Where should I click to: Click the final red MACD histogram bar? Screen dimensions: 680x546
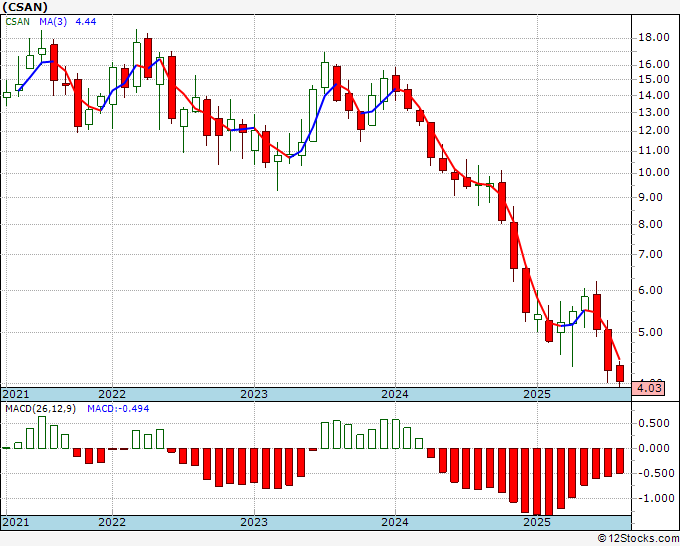(620, 461)
